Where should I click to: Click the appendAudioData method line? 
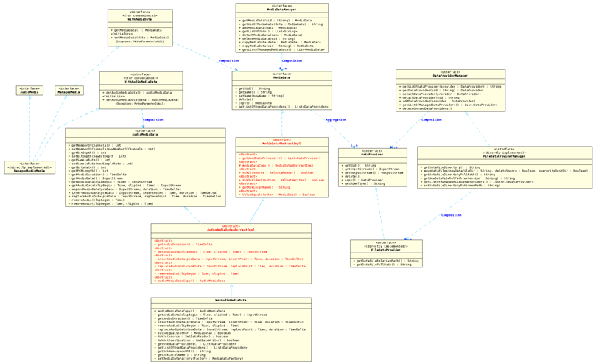[125, 189]
